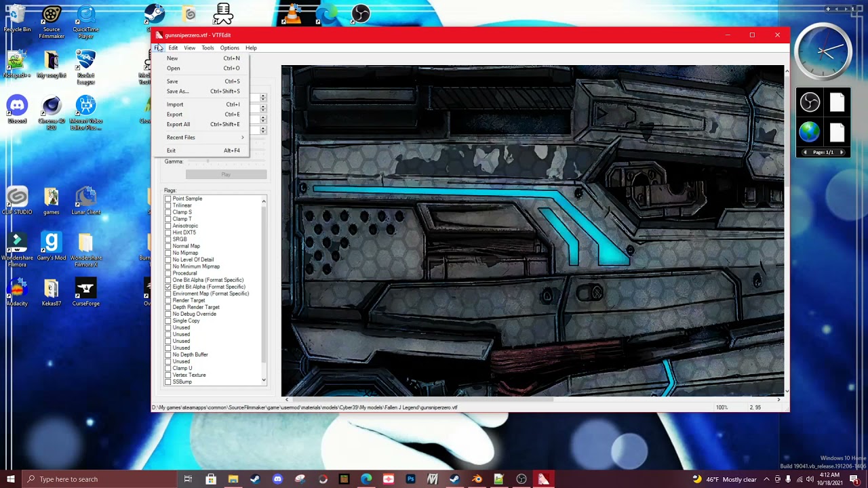
Task: Open CLIP STUDIO desktop icon
Action: click(x=17, y=201)
